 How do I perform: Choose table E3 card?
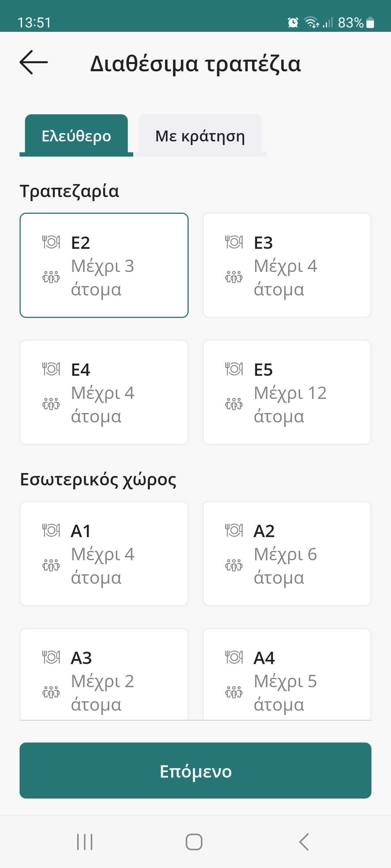pyautogui.click(x=287, y=265)
